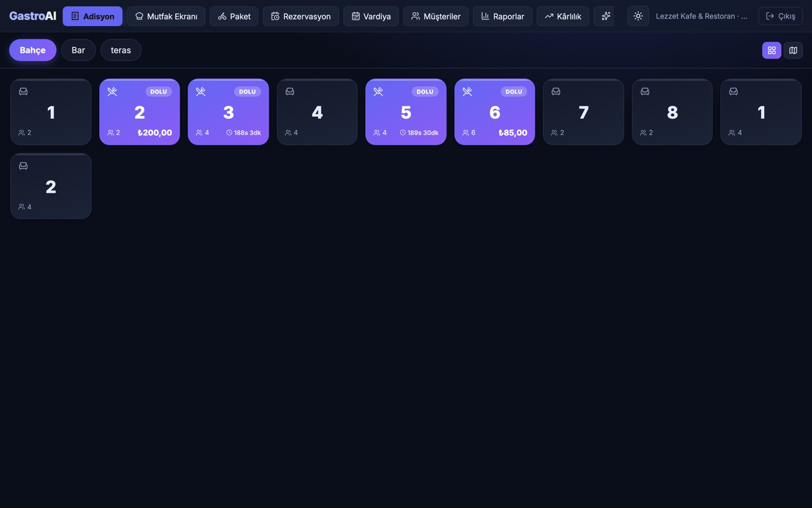Select the teras area tab
812x508 pixels.
(x=121, y=50)
